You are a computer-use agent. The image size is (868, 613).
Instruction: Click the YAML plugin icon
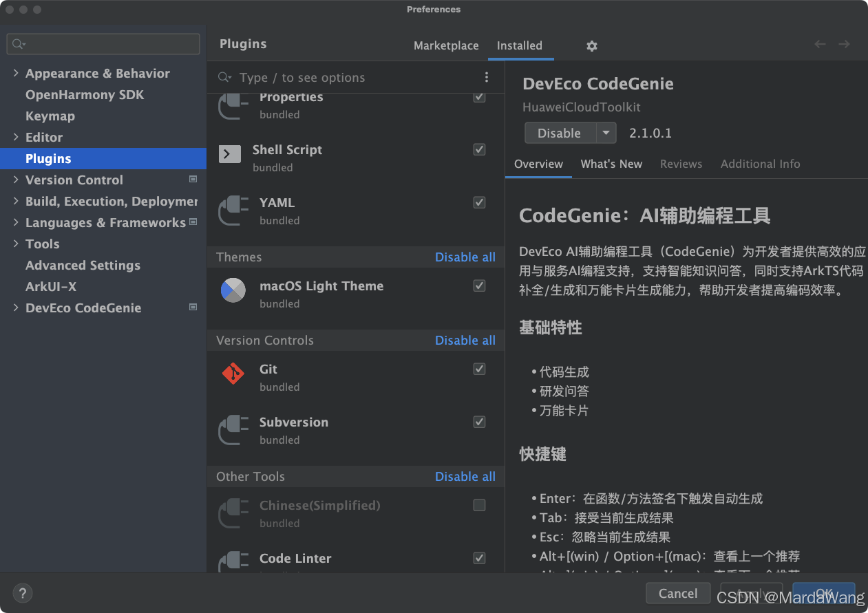click(x=233, y=211)
